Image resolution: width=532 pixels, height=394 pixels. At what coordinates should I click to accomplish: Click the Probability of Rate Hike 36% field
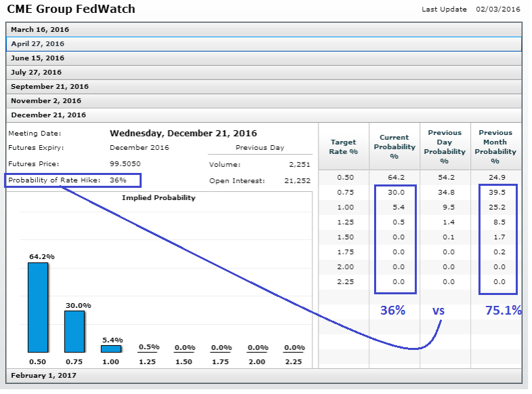pyautogui.click(x=73, y=180)
